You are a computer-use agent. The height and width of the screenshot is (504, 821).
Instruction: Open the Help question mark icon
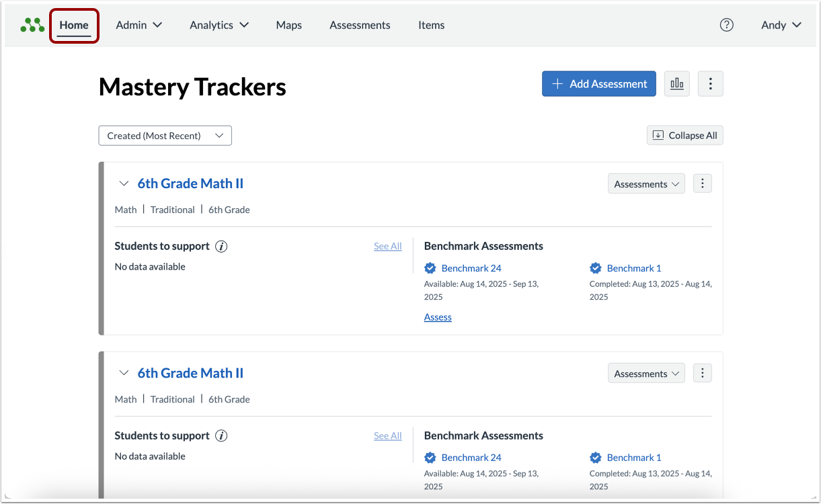point(727,25)
